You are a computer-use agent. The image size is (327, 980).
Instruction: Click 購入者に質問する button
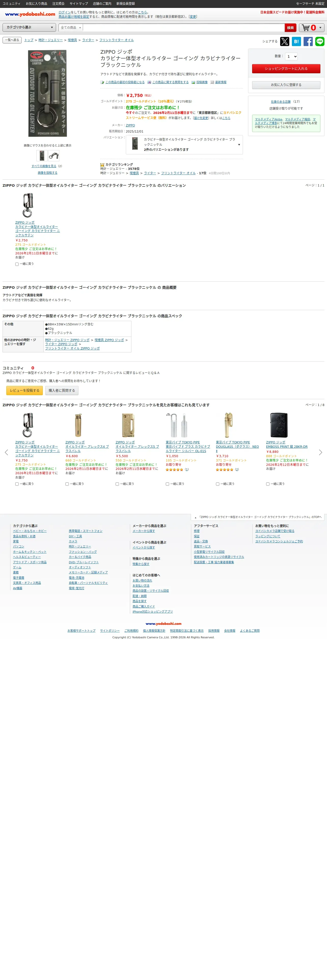(x=62, y=390)
